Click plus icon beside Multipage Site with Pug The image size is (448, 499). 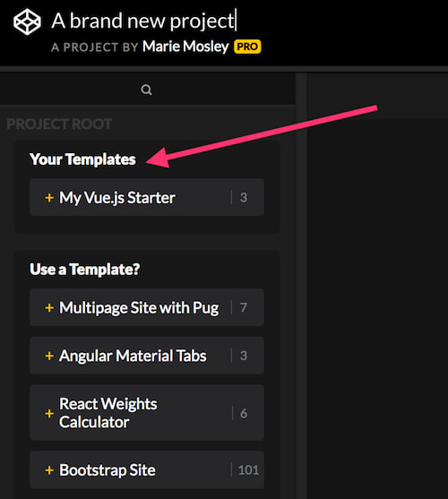point(49,308)
